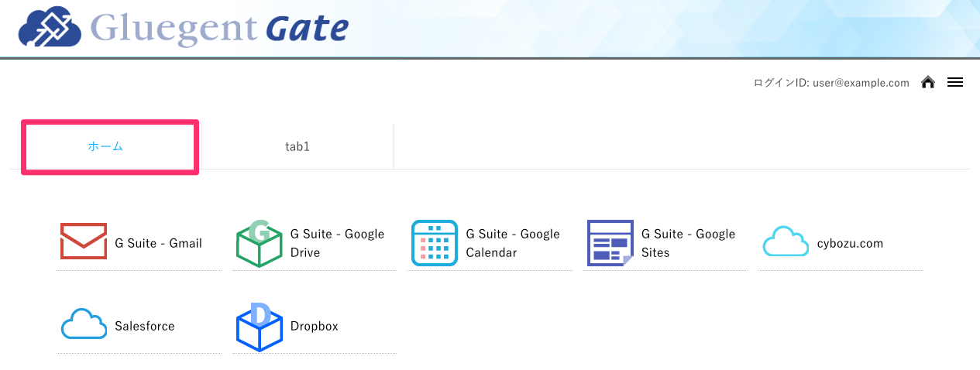Screen dimensions: 980x370
Task: Open the G Suite - Google Sites link
Action: [688, 243]
